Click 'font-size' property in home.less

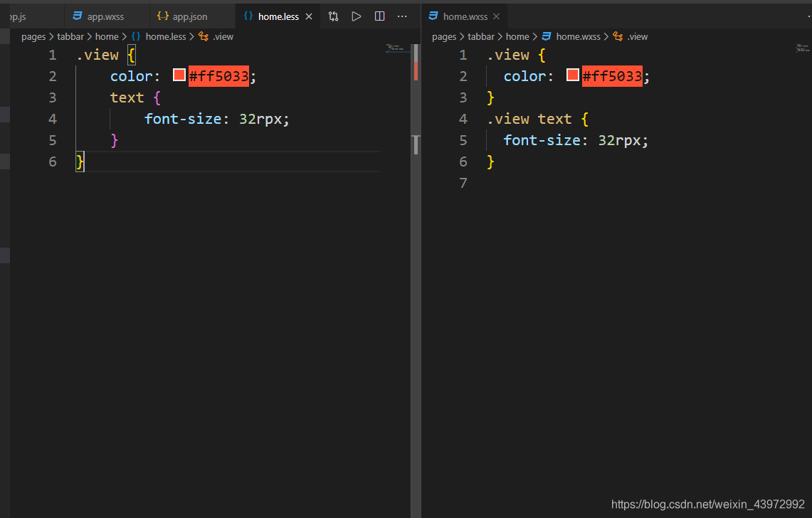point(183,119)
